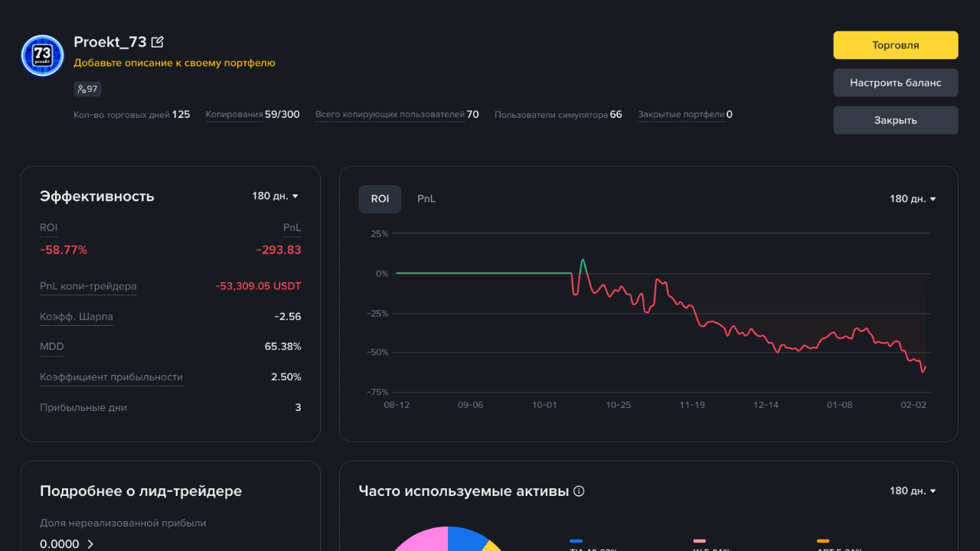Click the Закрыть button
Screen dimensions: 980x551
[x=896, y=120]
